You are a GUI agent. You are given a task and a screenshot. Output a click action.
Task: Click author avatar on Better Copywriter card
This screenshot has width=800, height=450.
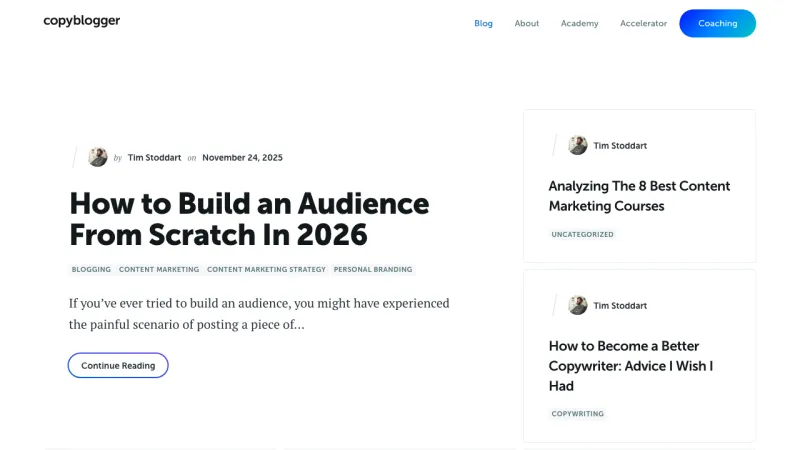tap(578, 305)
